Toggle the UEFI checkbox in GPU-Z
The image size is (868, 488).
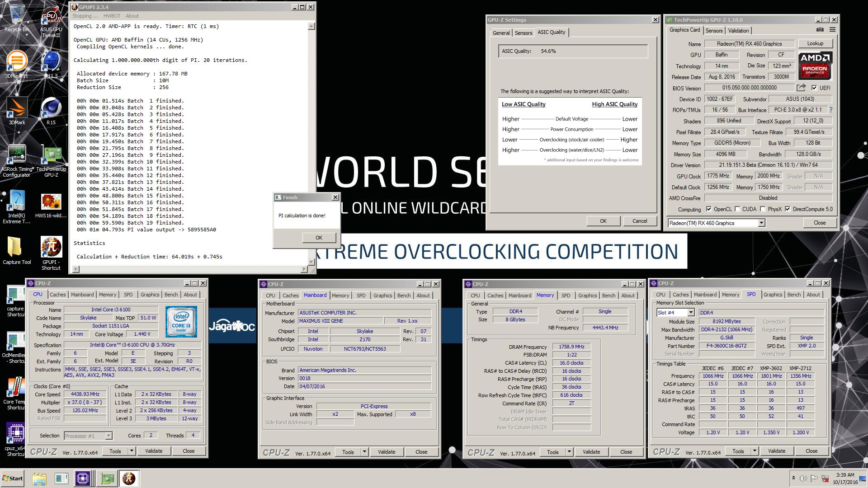click(x=814, y=88)
